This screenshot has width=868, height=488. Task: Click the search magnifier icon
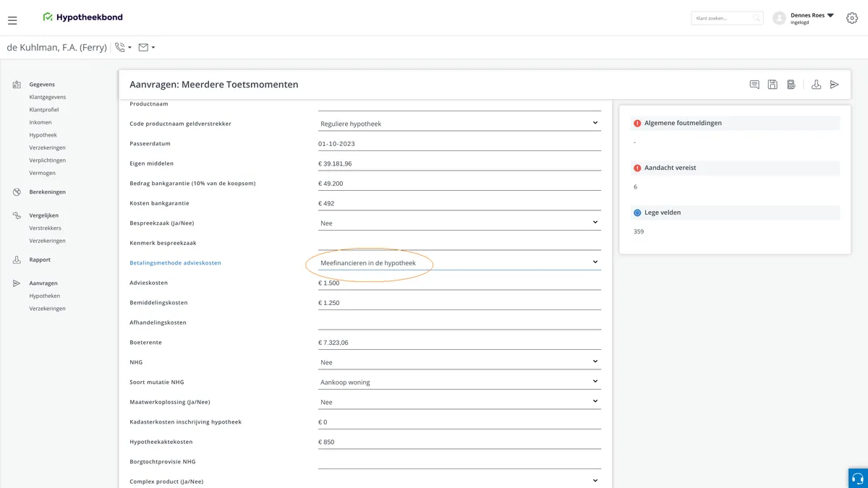point(757,18)
